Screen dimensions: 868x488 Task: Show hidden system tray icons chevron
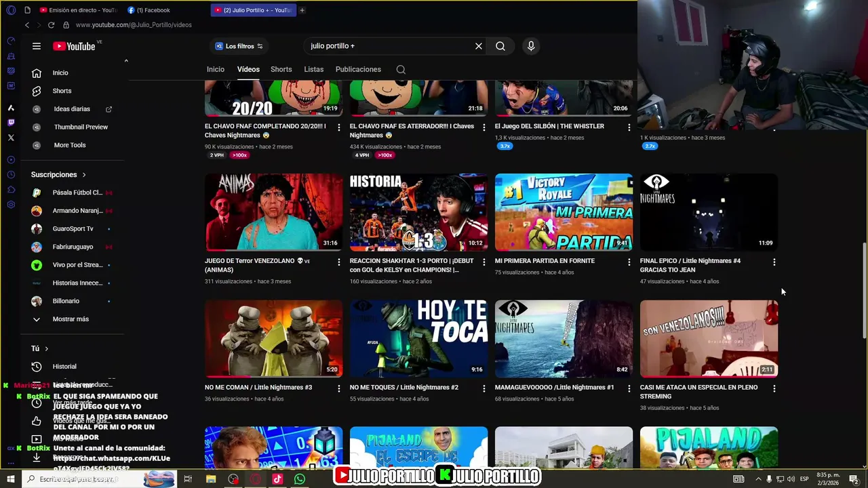pos(758,479)
